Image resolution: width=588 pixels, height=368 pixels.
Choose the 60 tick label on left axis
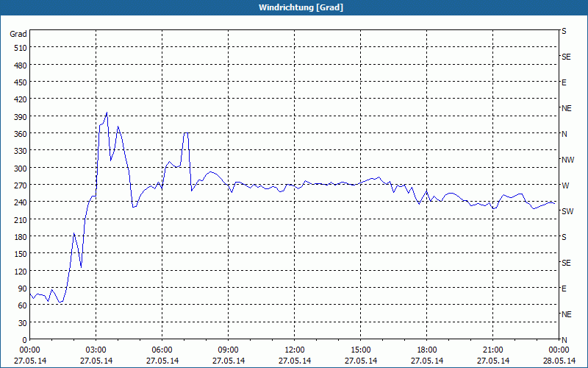23,305
